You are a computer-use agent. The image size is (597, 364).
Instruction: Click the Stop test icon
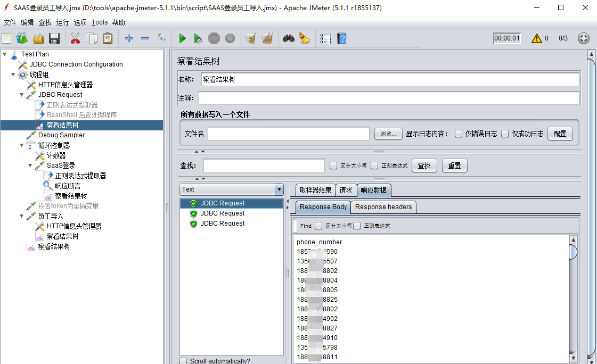coord(214,38)
